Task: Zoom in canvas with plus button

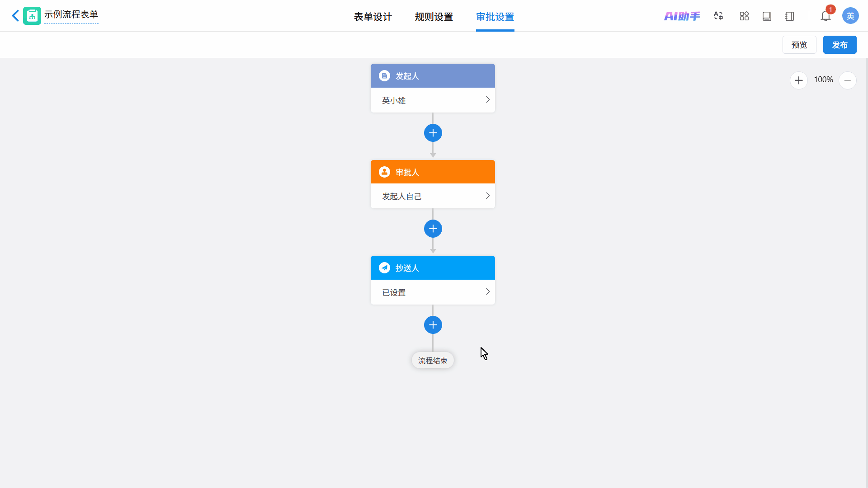Action: (x=798, y=80)
